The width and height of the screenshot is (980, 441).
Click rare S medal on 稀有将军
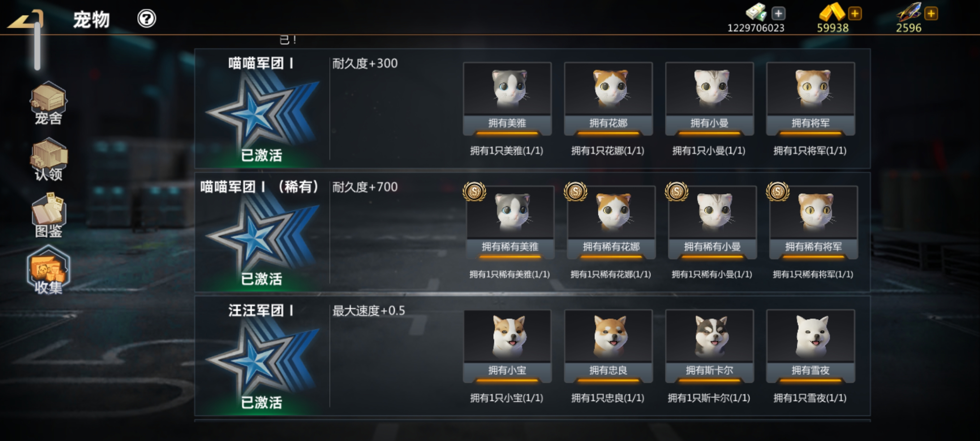click(777, 191)
